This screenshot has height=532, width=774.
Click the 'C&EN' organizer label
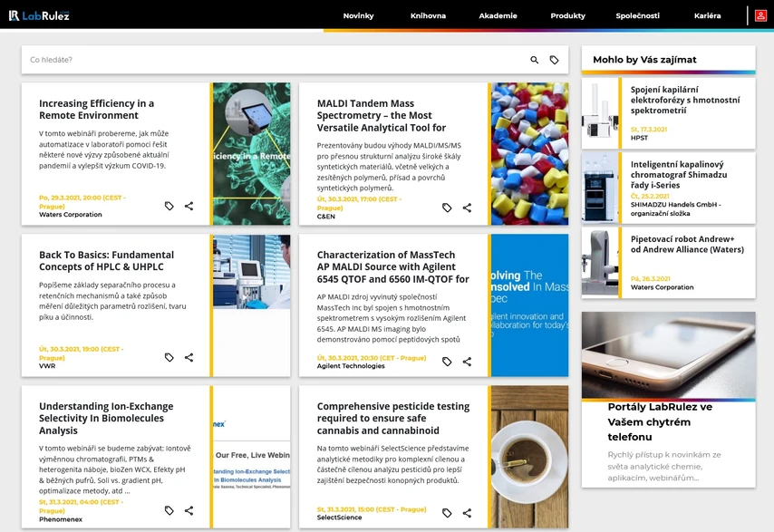[x=325, y=217]
